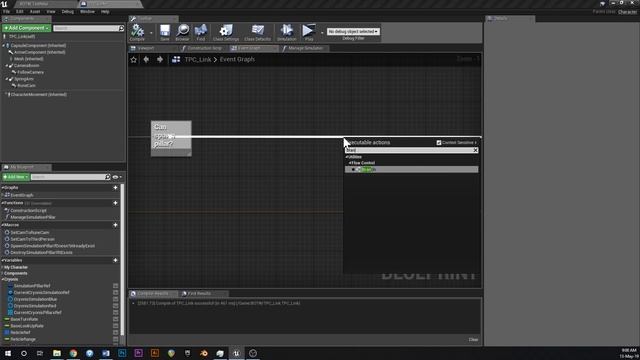Clear the compiler results log
The width and height of the screenshot is (640, 360).
pyautogui.click(x=473, y=340)
